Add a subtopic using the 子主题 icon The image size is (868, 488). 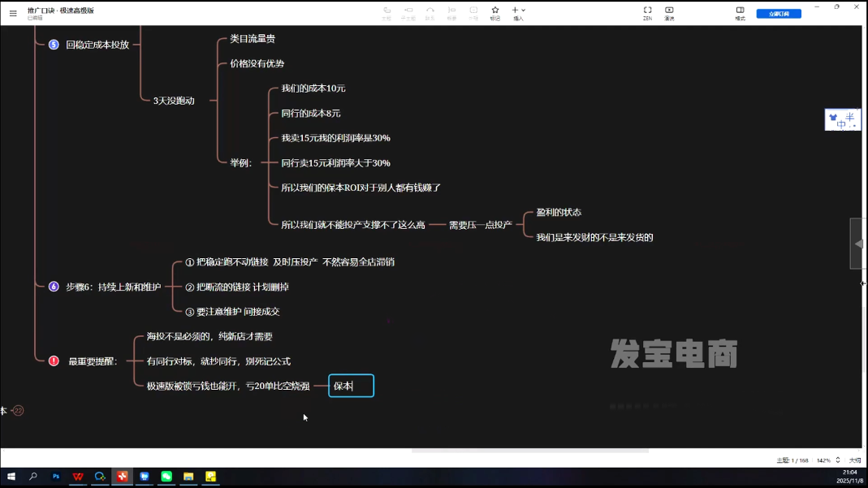coord(408,10)
